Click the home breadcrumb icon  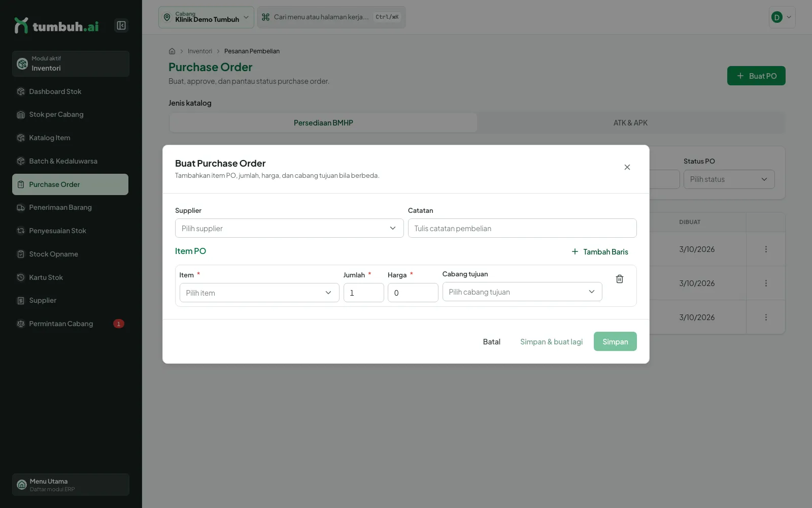[x=172, y=51]
